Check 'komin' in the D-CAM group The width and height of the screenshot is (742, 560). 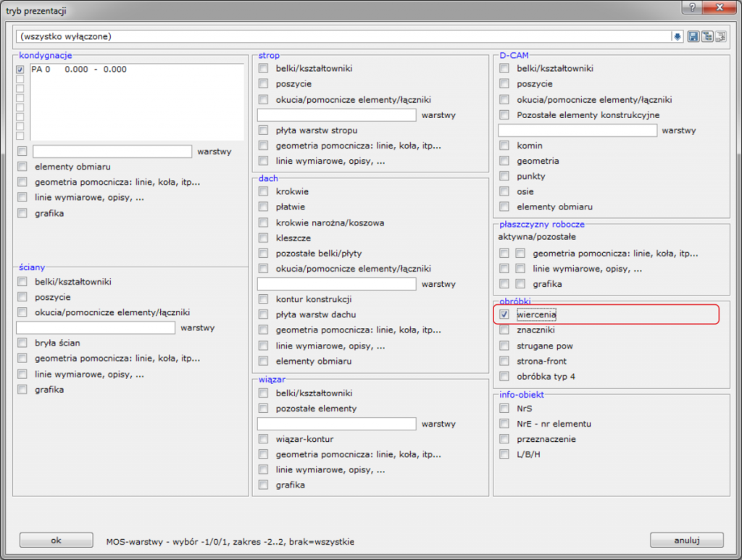point(504,146)
